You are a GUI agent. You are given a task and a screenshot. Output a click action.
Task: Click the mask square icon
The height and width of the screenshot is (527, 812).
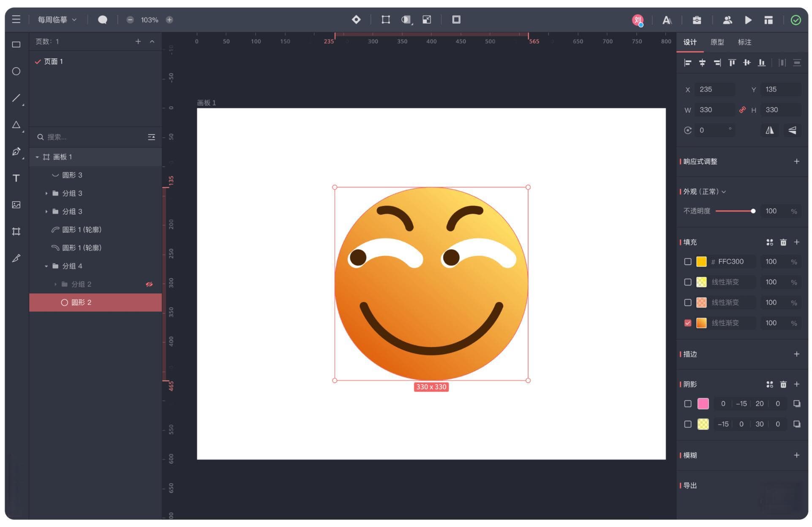click(x=456, y=19)
